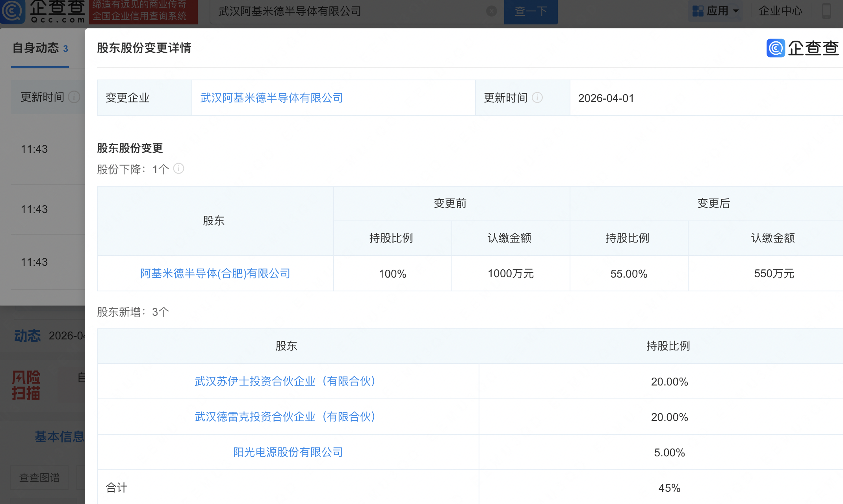
Task: Click the 企查查 Qcc.com header logo
Action: coord(43,11)
